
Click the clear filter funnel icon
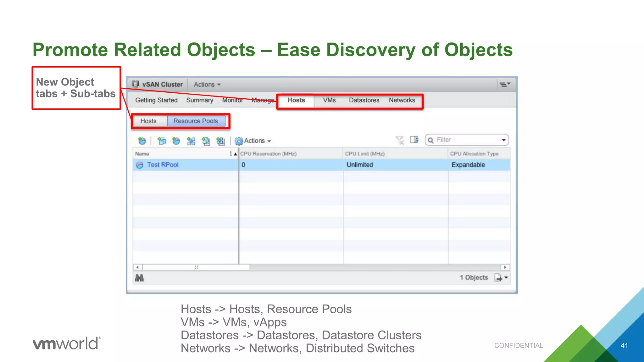(x=400, y=140)
